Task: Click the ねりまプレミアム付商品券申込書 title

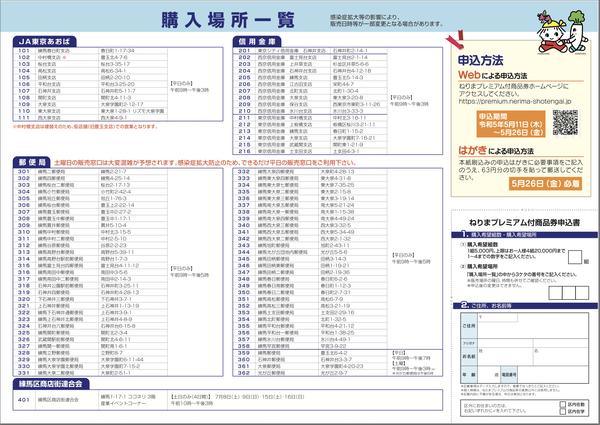Action: tap(524, 222)
